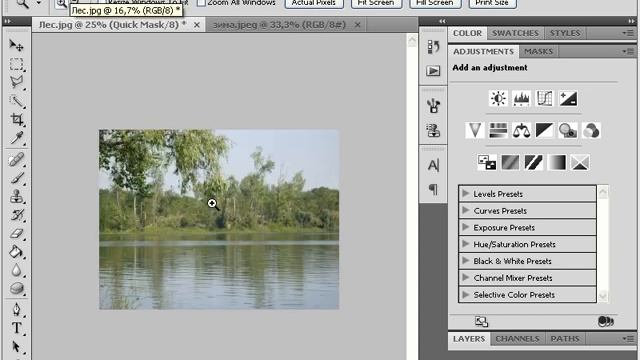640x360 pixels.
Task: Expand the icon dock panels
Action: click(442, 21)
